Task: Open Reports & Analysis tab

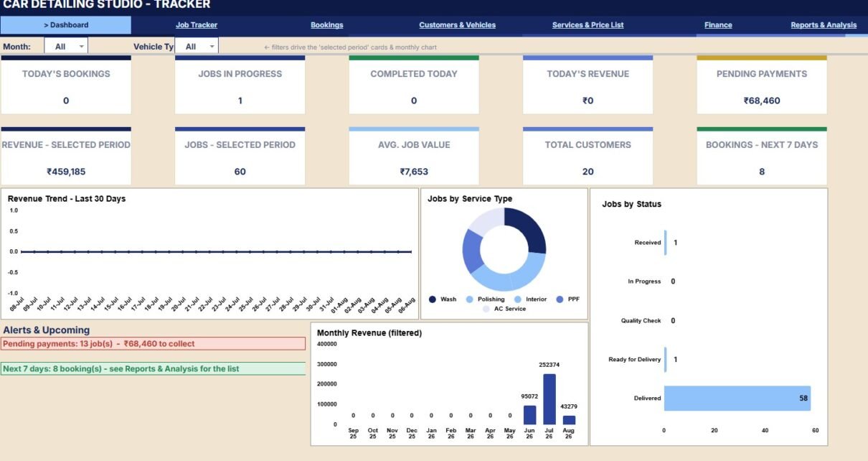Action: [824, 25]
